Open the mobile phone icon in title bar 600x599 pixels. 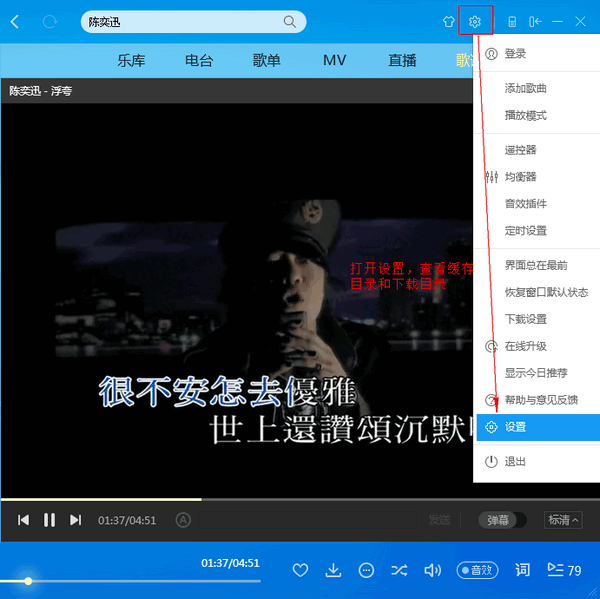(x=512, y=21)
